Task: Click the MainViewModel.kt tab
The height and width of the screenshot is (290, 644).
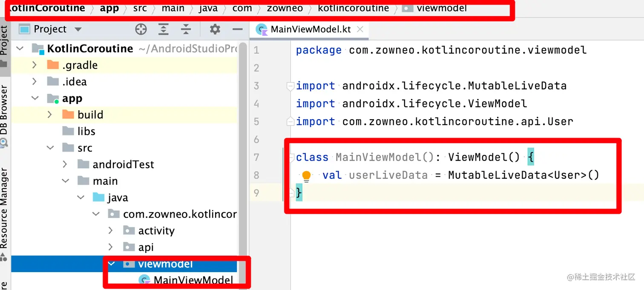Action: [310, 29]
